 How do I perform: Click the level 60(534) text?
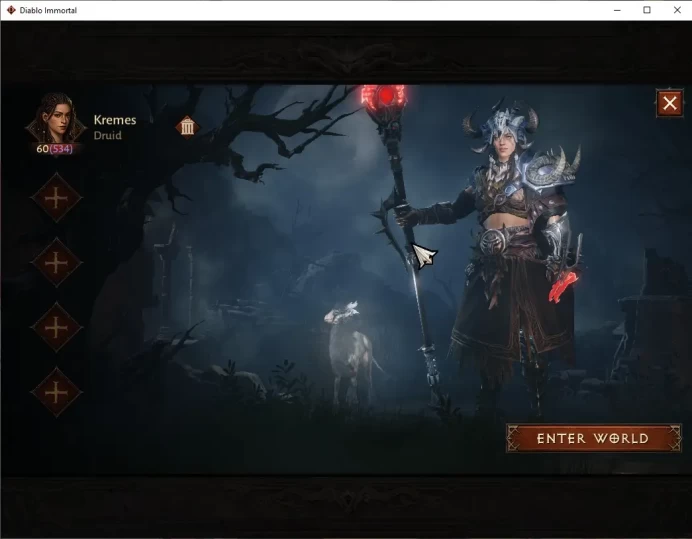coord(54,149)
